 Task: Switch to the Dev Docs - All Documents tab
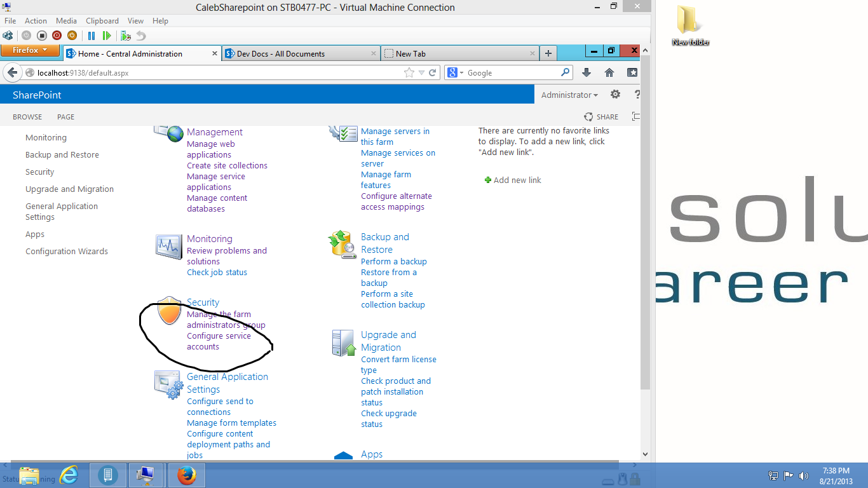pyautogui.click(x=301, y=54)
